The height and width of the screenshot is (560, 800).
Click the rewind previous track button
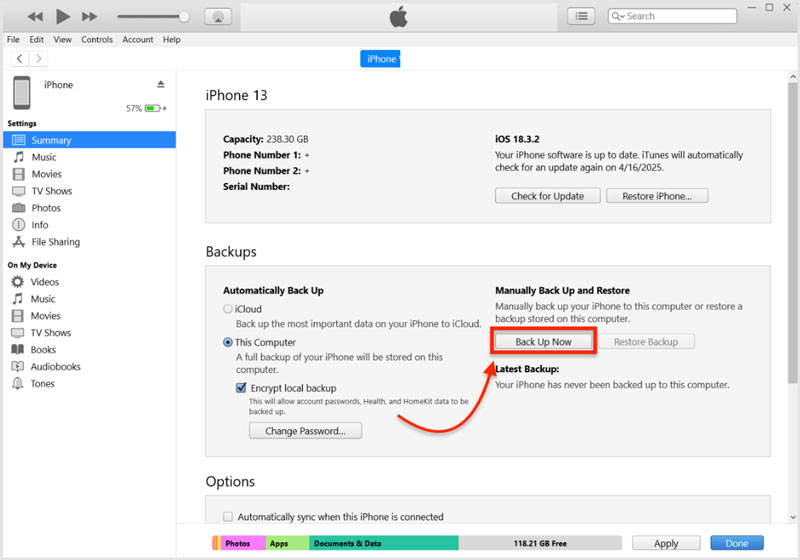pyautogui.click(x=35, y=16)
